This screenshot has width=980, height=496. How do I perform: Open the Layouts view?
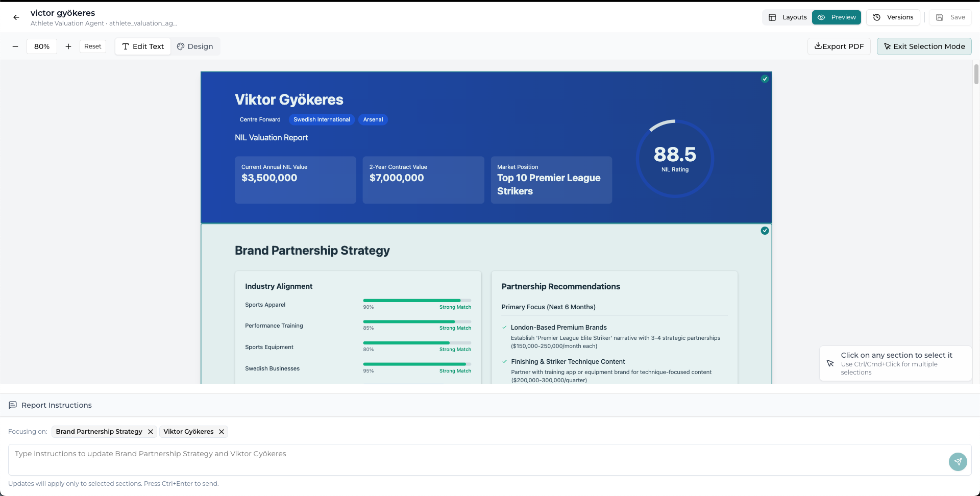[788, 17]
